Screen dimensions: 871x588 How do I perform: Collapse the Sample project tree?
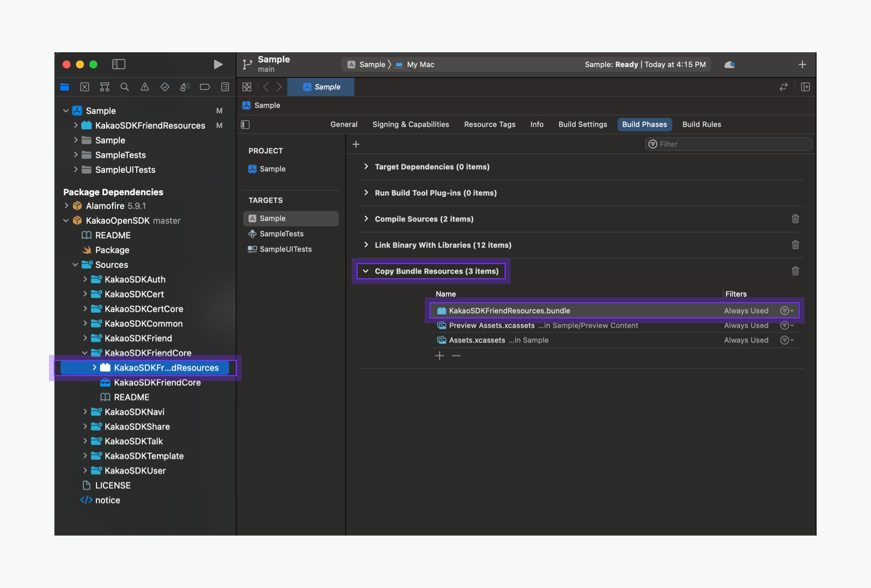tap(66, 111)
